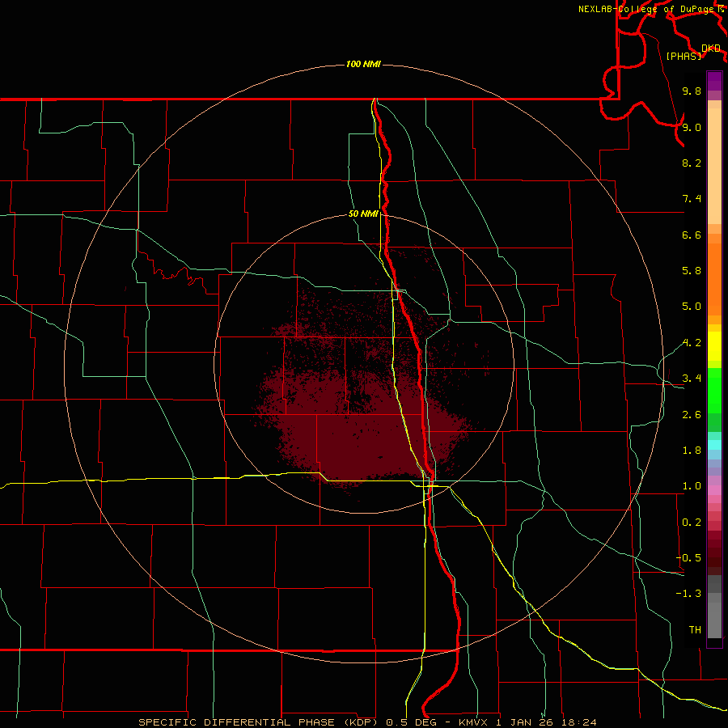Screen dimensions: 728x728
Task: Click the purple top segment of the color bar
Action: pos(714,81)
